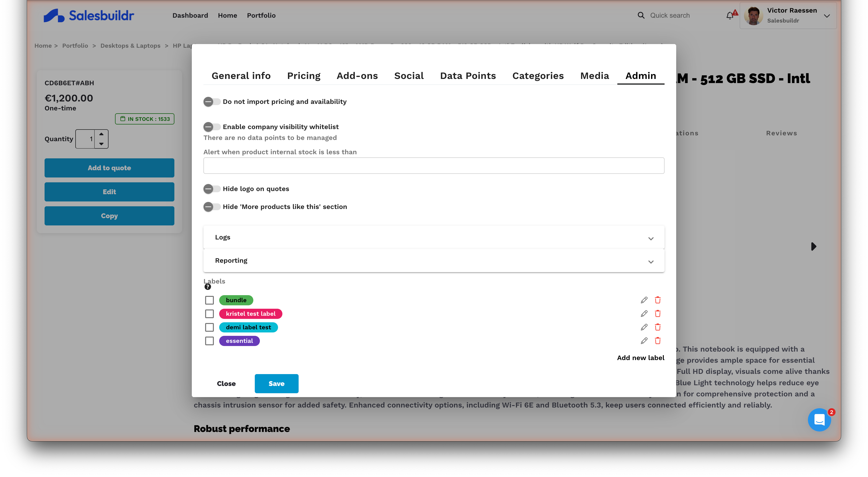Click the green bundle label pill
This screenshot has width=868, height=477.
[236, 300]
